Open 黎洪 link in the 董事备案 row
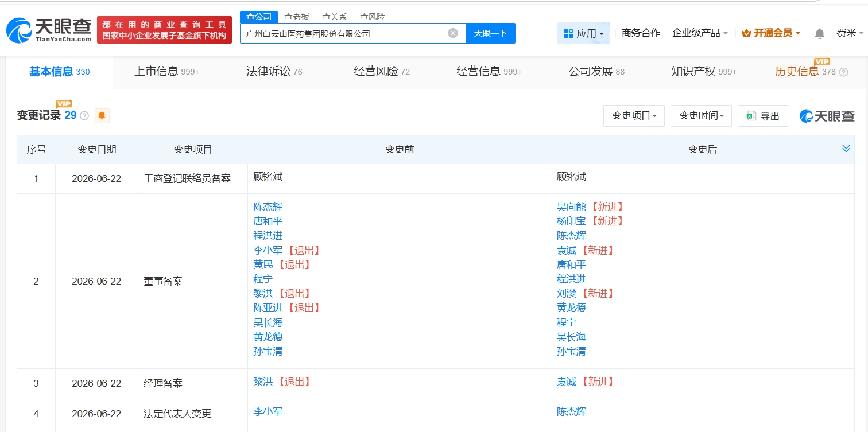Screen dimensions: 868x432 [x=263, y=293]
